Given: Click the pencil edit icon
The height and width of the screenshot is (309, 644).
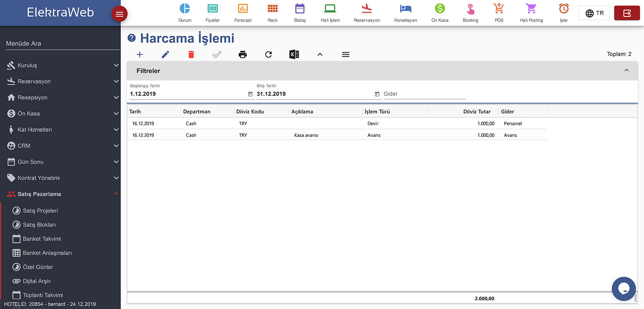Looking at the screenshot, I should (165, 54).
